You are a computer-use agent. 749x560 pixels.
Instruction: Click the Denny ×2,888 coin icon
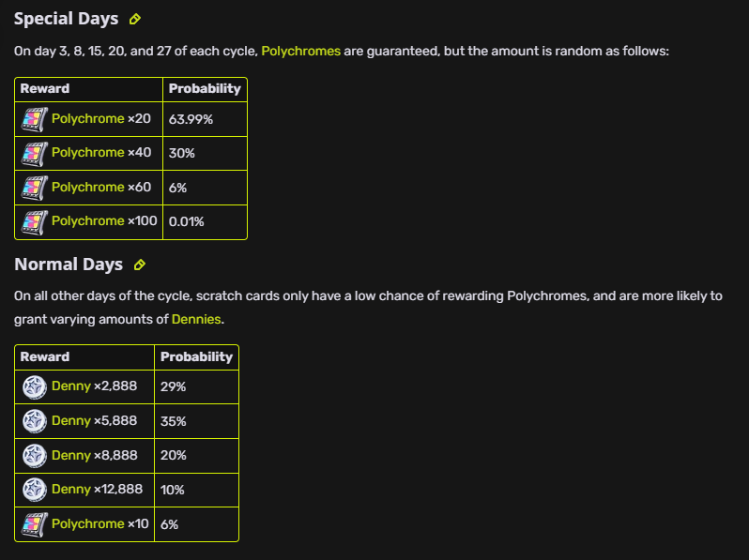pyautogui.click(x=35, y=386)
